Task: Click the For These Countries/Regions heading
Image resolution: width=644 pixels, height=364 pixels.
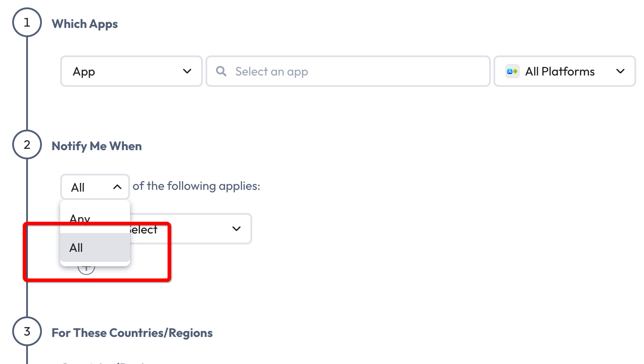Action: (132, 333)
